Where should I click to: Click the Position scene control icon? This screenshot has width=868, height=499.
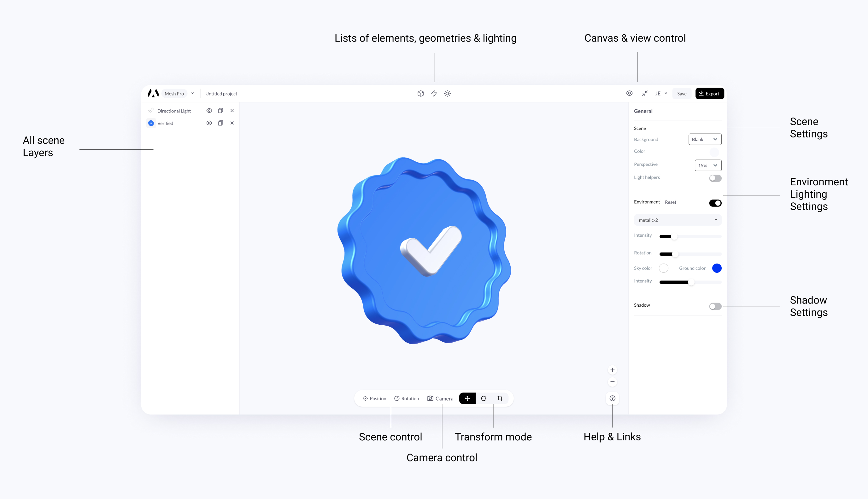365,398
